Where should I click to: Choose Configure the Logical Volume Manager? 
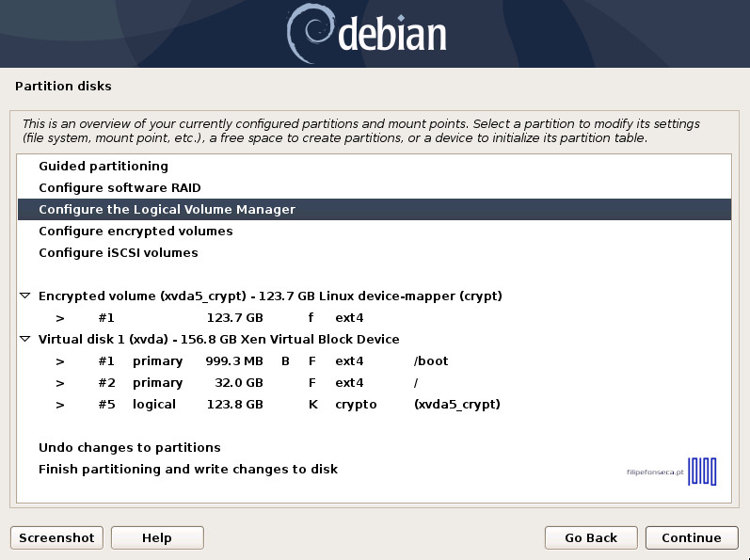[167, 210]
